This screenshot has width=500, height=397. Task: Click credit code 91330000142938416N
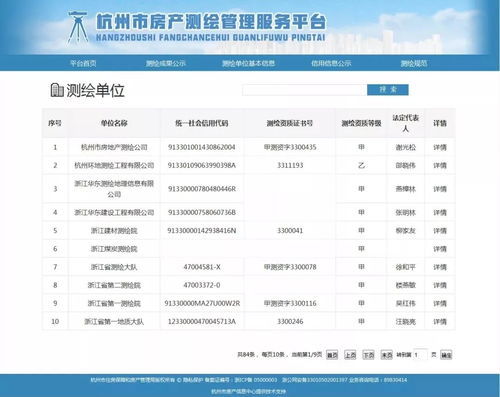tap(202, 231)
